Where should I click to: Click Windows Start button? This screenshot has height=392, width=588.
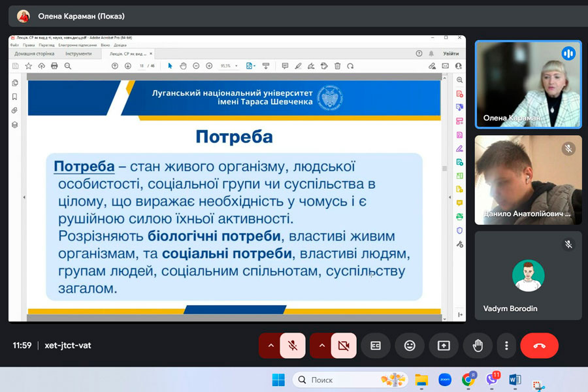(x=278, y=380)
